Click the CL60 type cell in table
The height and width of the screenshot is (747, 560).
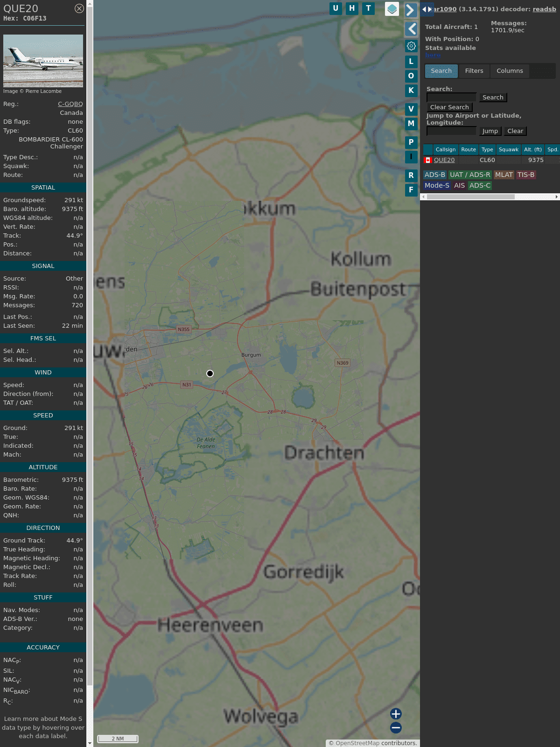click(x=487, y=160)
